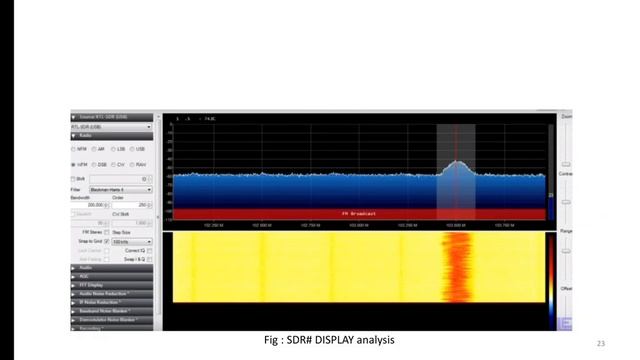Adjust the Range slider handle
The image size is (640, 360).
(x=566, y=251)
